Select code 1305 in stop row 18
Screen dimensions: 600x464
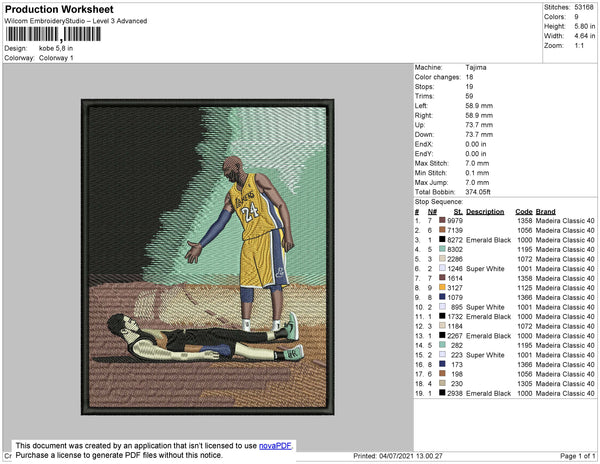(525, 384)
